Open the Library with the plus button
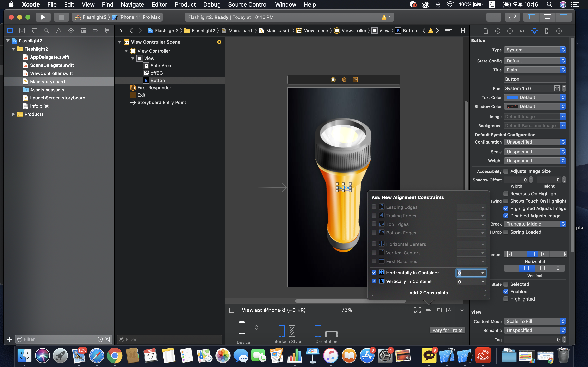The height and width of the screenshot is (367, 588). [493, 17]
